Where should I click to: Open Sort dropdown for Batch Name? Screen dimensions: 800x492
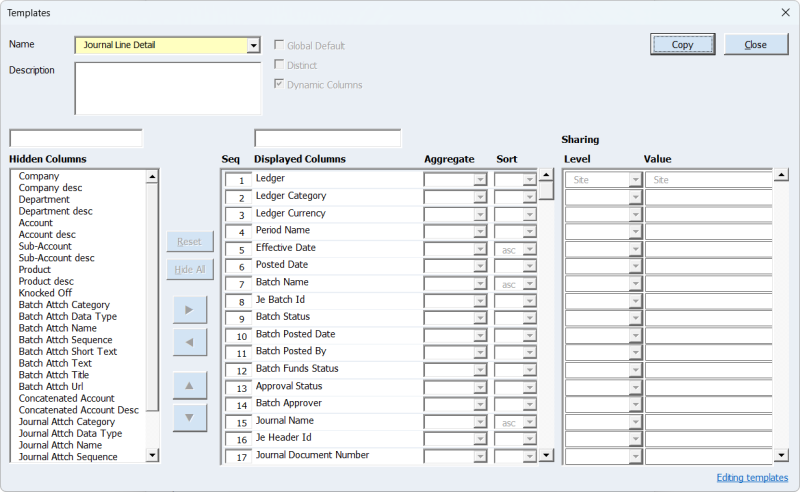pos(530,284)
